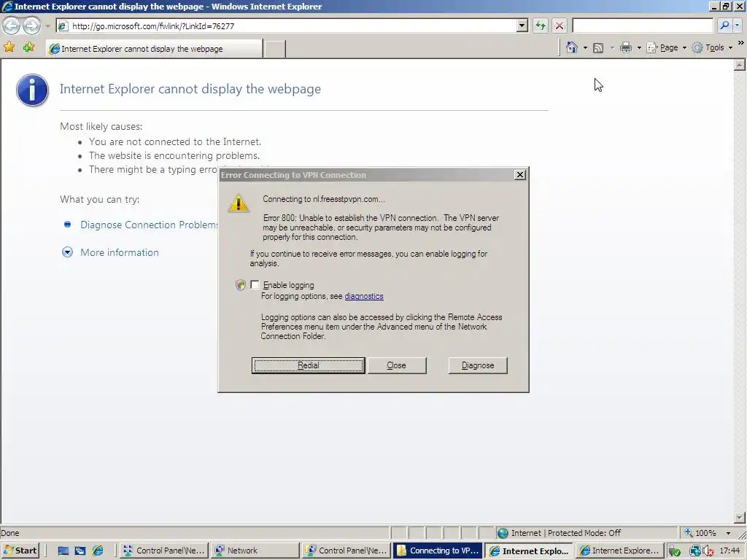Click the Close button in VPN dialog
Screen dimensions: 747x560
pos(396,365)
